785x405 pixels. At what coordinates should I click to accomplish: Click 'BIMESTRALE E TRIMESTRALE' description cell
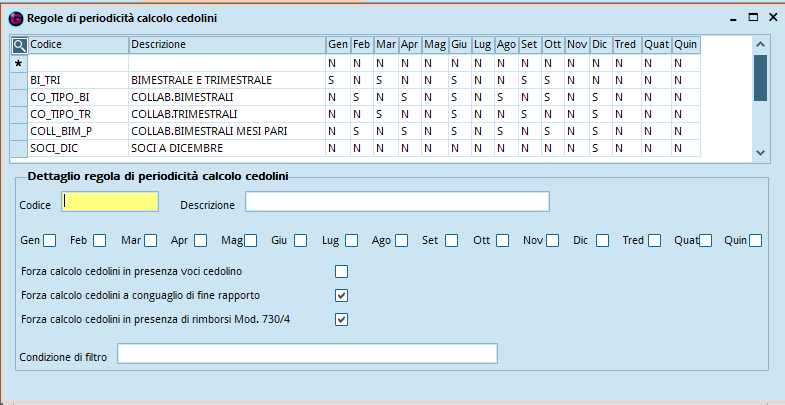pos(227,80)
